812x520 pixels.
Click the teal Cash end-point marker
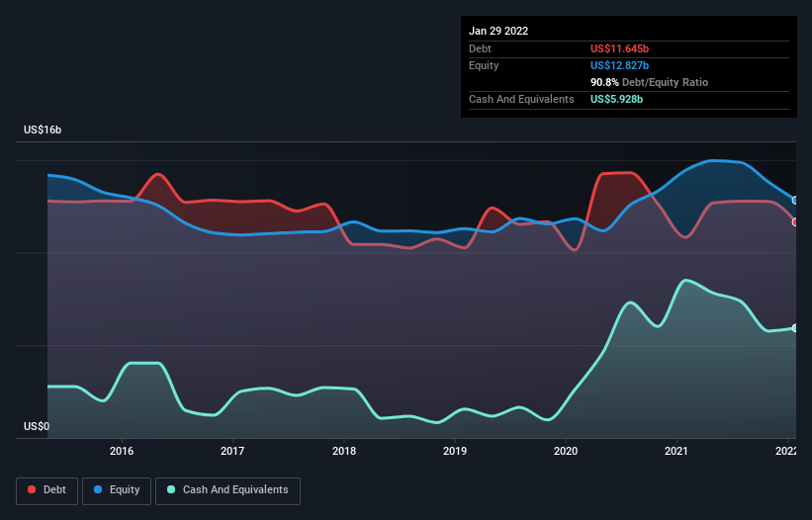click(795, 328)
